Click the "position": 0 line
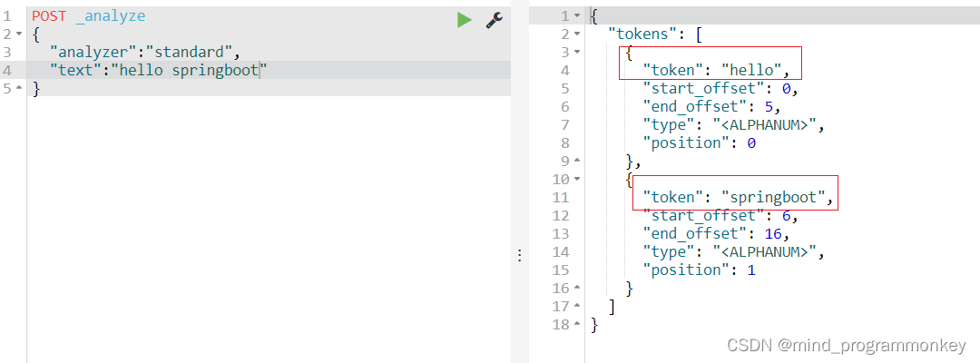Image resolution: width=980 pixels, height=363 pixels. (x=700, y=143)
